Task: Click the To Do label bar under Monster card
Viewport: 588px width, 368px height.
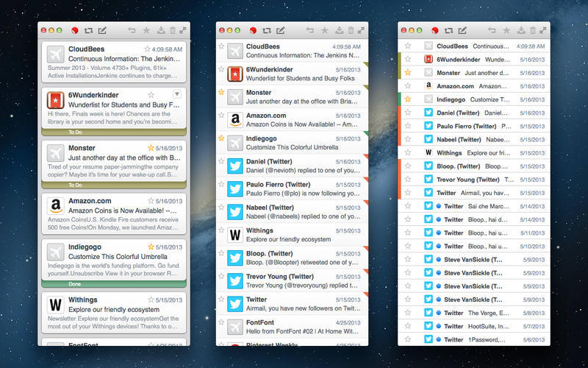Action: (x=114, y=185)
